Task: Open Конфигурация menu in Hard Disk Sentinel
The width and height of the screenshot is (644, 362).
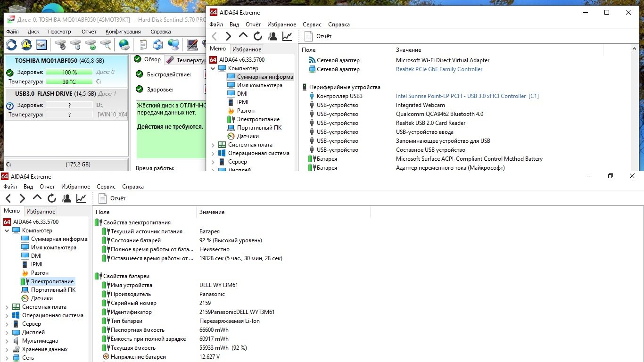Action: point(123,32)
